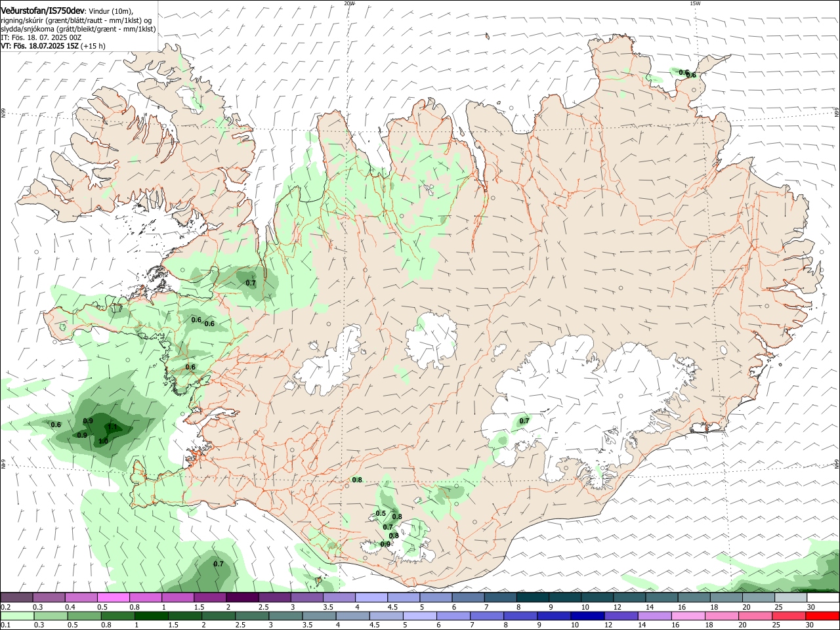Select lower-row dark green swatch between 1 and 1.5
This screenshot has width=840, height=630.
(x=152, y=616)
